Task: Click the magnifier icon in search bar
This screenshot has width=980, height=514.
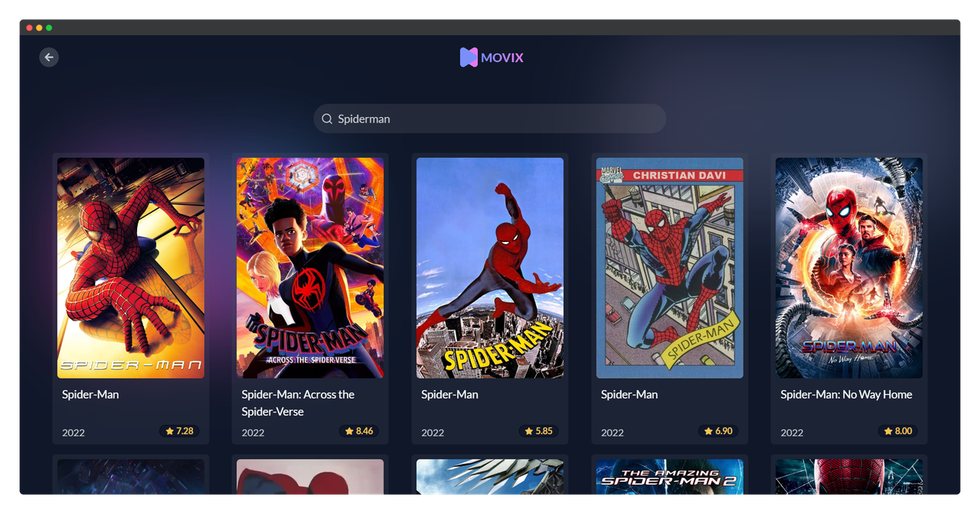Action: pos(327,119)
